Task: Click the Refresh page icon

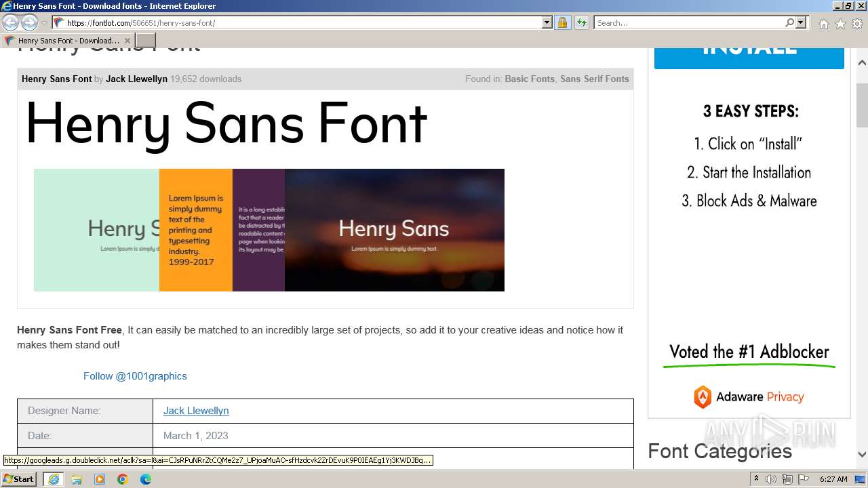Action: coord(581,23)
